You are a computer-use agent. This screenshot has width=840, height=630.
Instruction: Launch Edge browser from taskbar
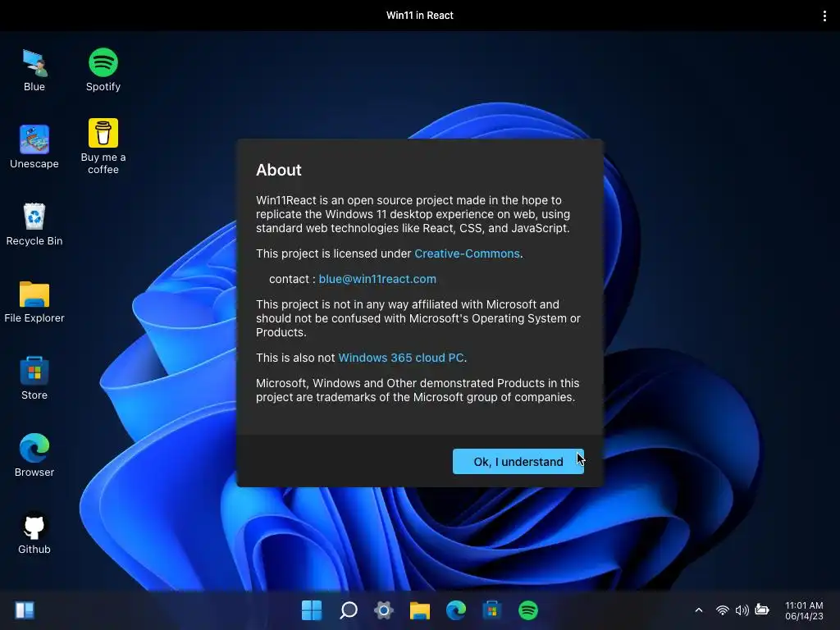[x=456, y=610]
